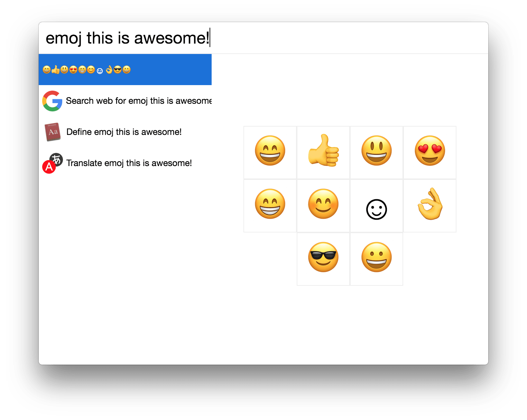Pick the blushing smiling face emoji tile
Viewport: 527px width, 420px height.
coord(323,206)
